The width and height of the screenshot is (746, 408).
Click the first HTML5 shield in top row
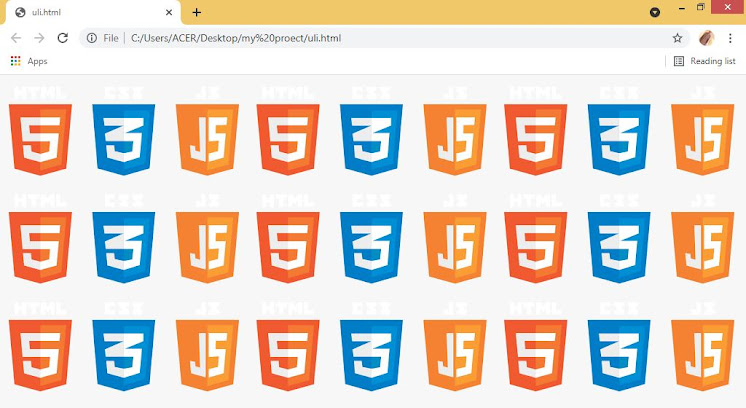click(40, 139)
